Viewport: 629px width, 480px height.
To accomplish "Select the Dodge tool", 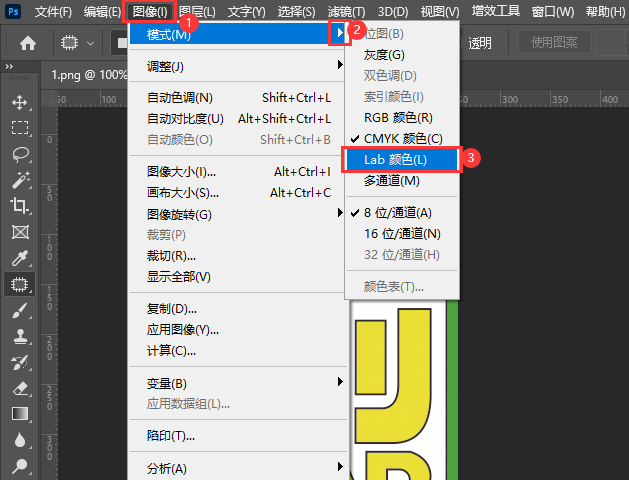I will [20, 466].
